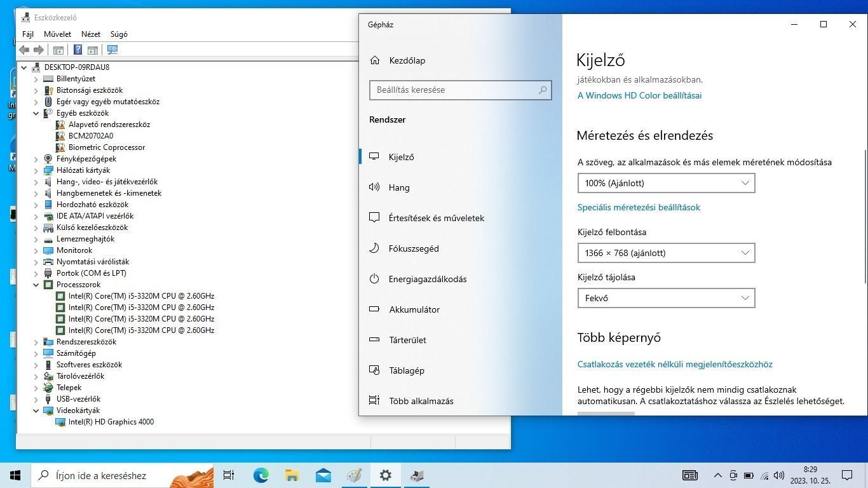Click the settings window vertical scrollbar
868x488 pixels.
click(x=865, y=216)
